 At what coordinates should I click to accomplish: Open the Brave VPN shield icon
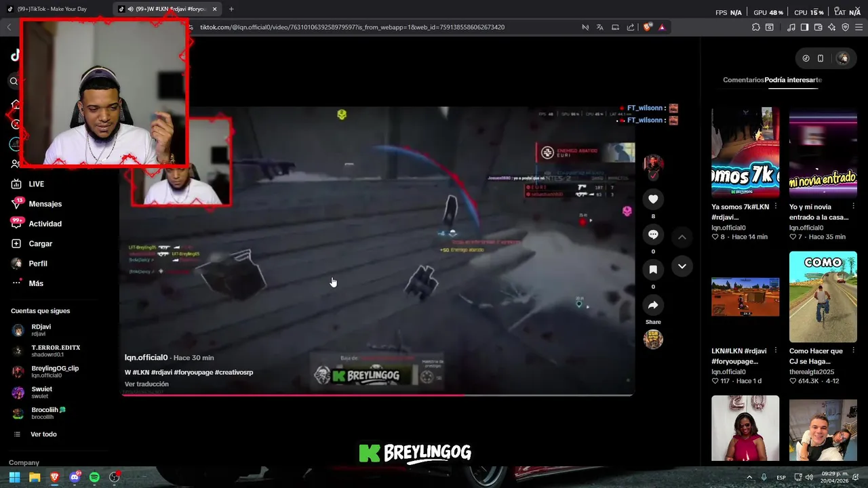click(x=845, y=27)
